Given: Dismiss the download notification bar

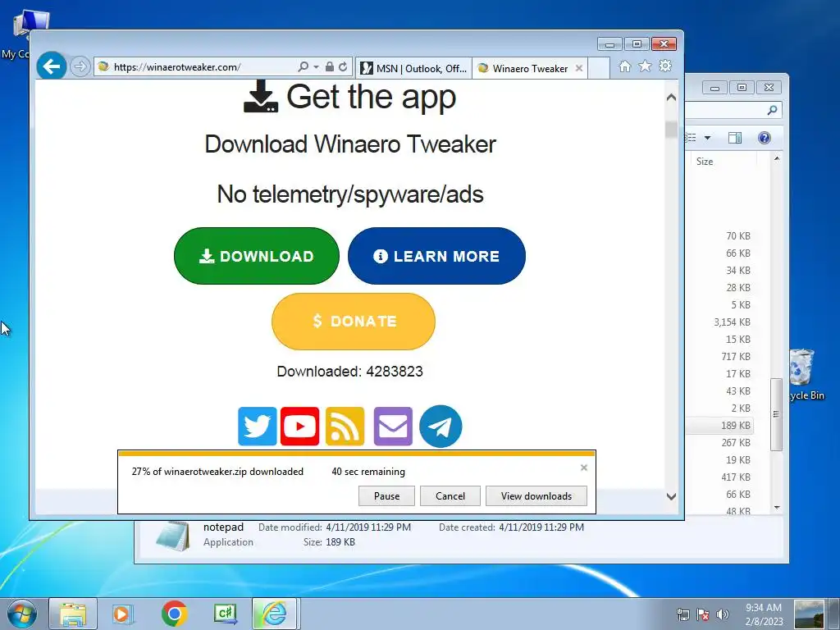Looking at the screenshot, I should coord(584,468).
